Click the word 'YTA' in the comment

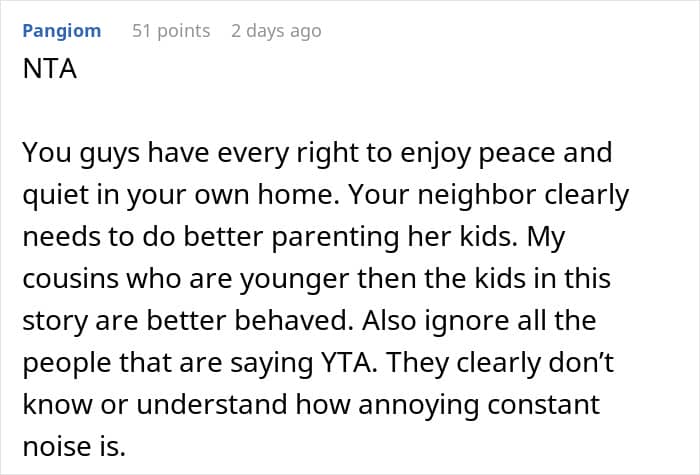tap(349, 363)
